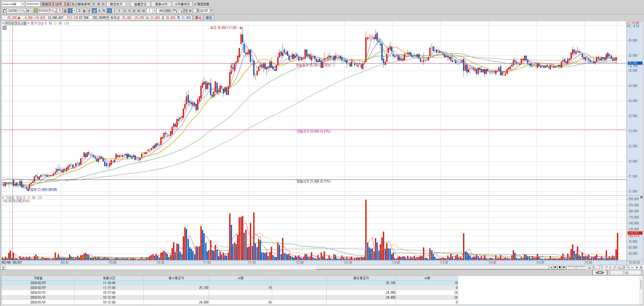Click the save chart floppy icon
Viewport: 644px width, 306px height.
186,11
